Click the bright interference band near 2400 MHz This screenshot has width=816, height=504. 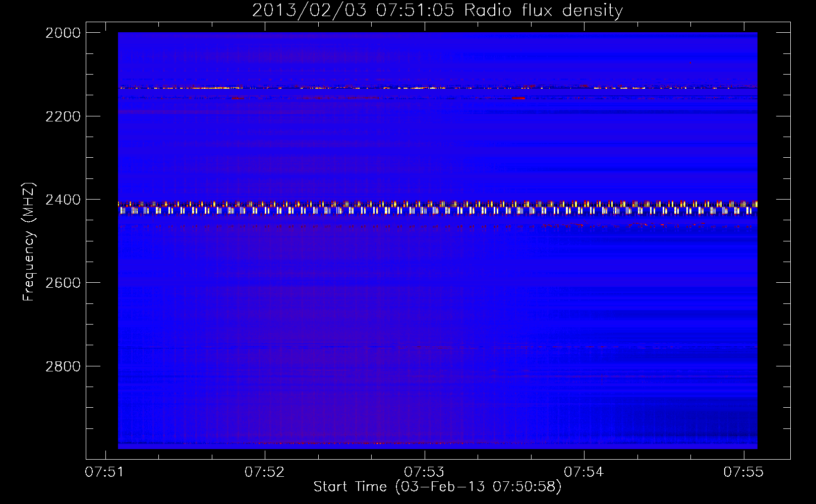(438, 208)
